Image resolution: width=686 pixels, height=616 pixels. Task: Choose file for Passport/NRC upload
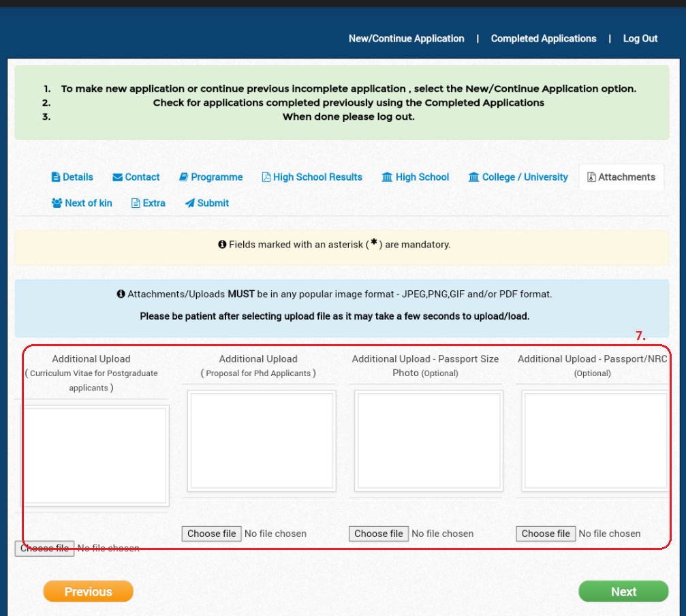click(546, 534)
